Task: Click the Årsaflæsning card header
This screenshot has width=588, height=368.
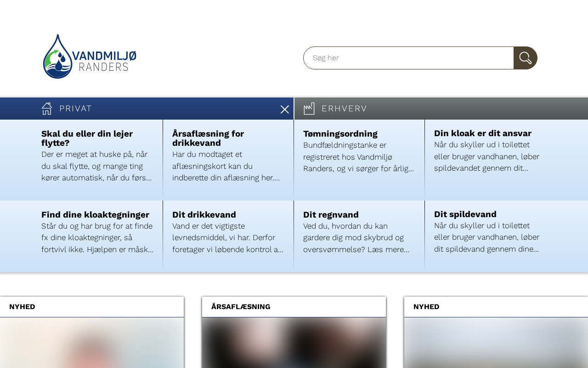Action: click(x=294, y=307)
